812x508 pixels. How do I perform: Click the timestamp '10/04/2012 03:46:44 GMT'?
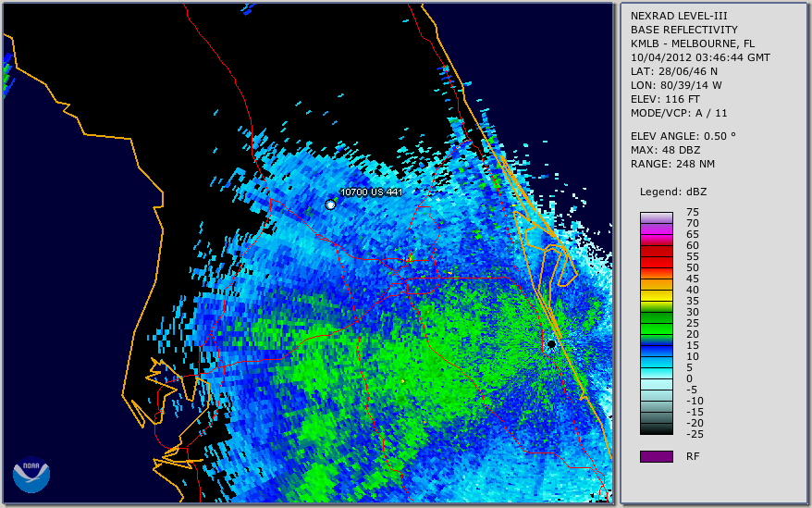700,57
